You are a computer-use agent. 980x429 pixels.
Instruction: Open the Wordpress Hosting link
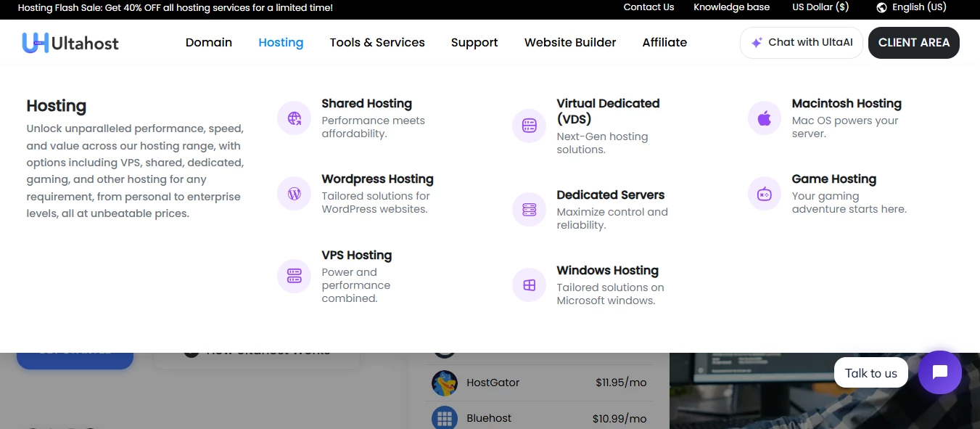click(x=377, y=179)
